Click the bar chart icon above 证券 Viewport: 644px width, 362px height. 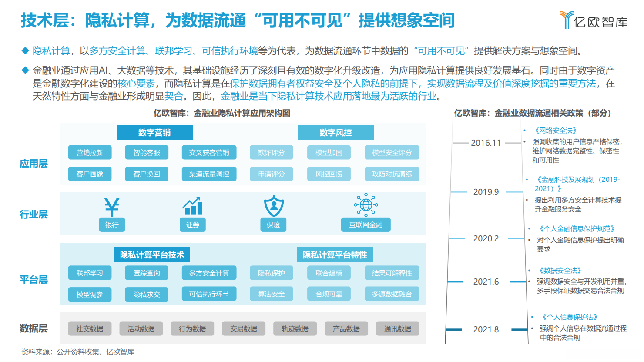tap(192, 206)
